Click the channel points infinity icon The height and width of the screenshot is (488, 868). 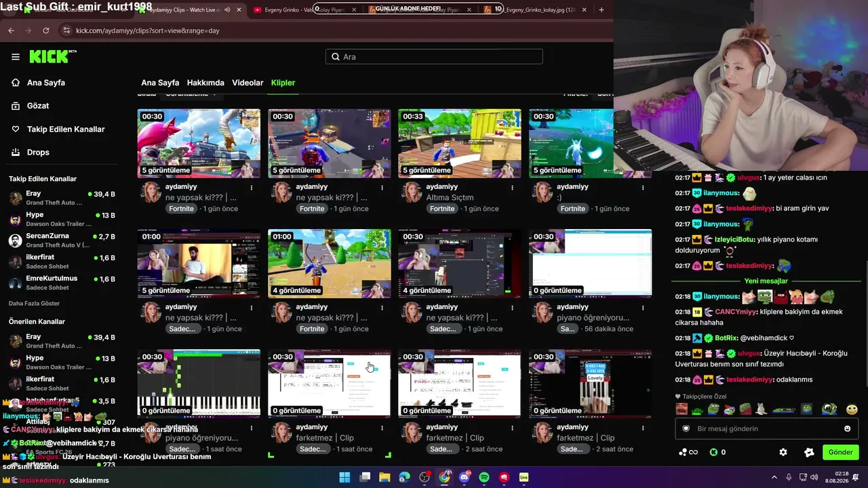click(688, 452)
